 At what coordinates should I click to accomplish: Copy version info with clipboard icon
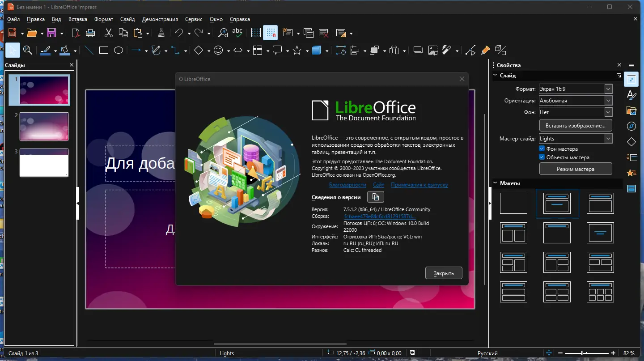[x=376, y=197]
